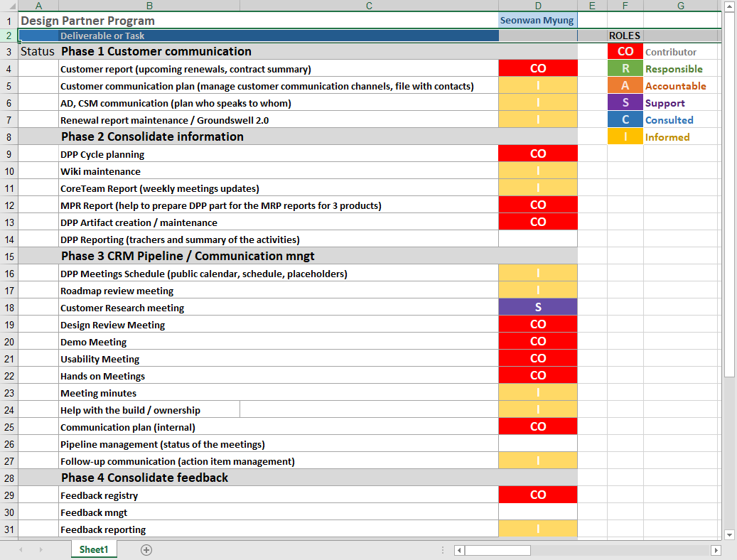
Task: Select 'Renewal report maintenance / Groundswell 2.0' cell
Action: coord(279,120)
